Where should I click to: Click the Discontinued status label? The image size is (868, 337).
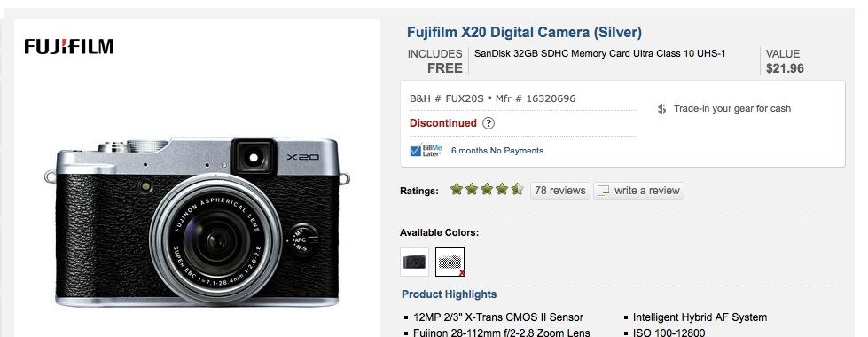[x=442, y=123]
